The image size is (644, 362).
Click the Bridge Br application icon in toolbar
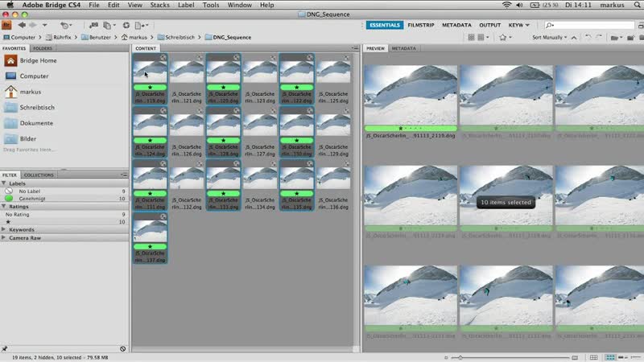pos(6,25)
